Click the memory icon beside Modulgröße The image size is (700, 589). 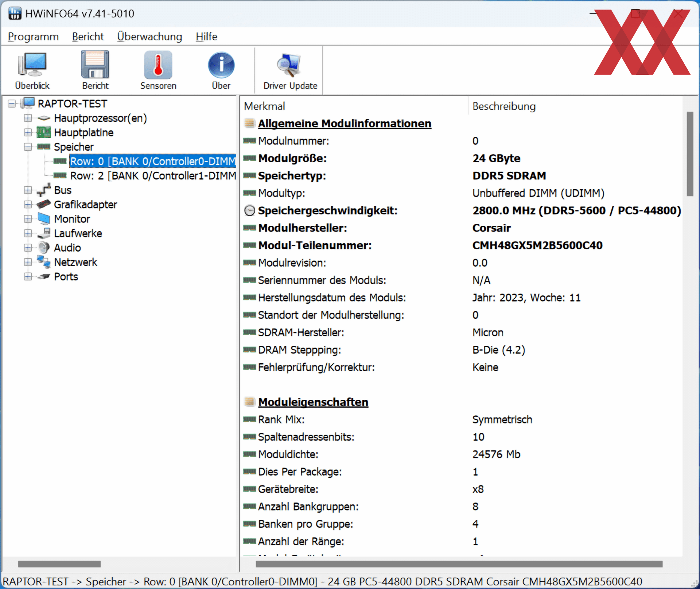[x=250, y=158]
